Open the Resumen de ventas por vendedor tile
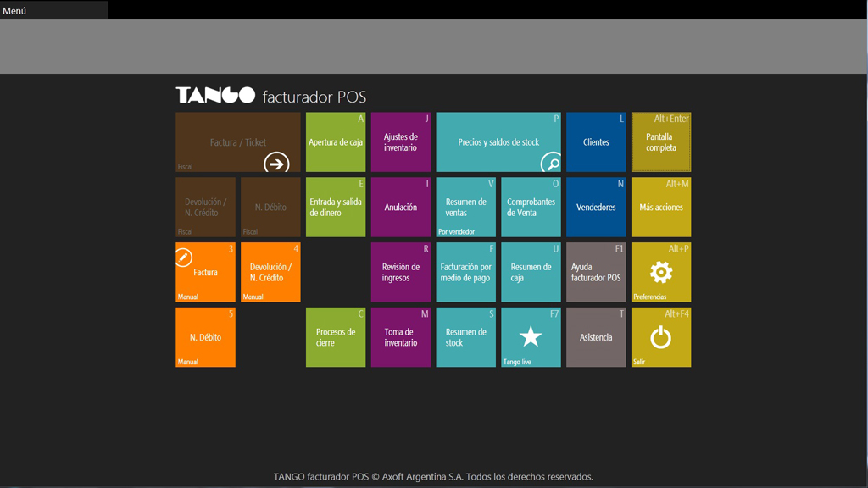Image resolution: width=868 pixels, height=488 pixels. tap(465, 207)
